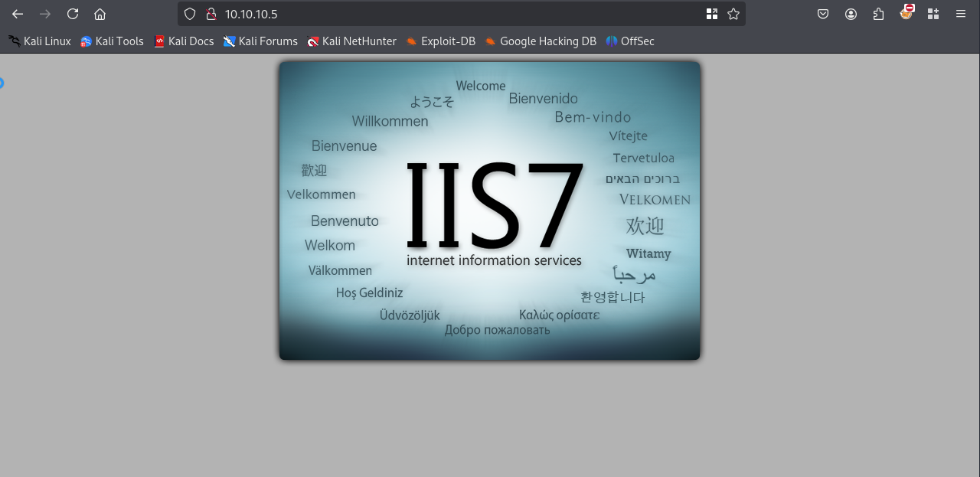
Task: Go back to the previous page
Action: click(18, 14)
